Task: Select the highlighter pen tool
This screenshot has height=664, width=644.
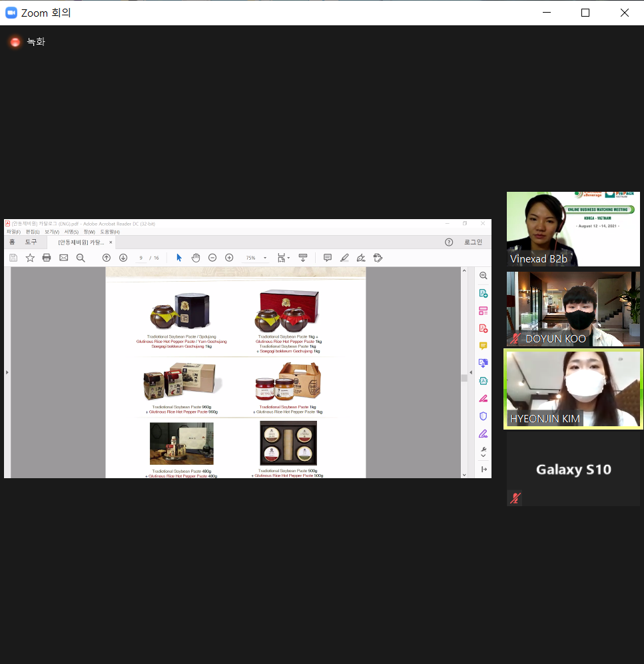Action: point(344,258)
